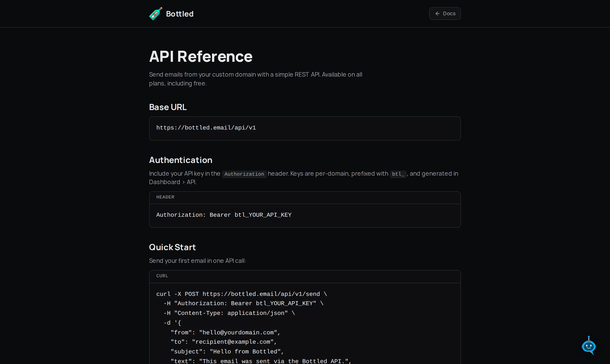The width and height of the screenshot is (610, 364).
Task: Click the "curl -X POST" command line
Action: pyautogui.click(x=241, y=294)
